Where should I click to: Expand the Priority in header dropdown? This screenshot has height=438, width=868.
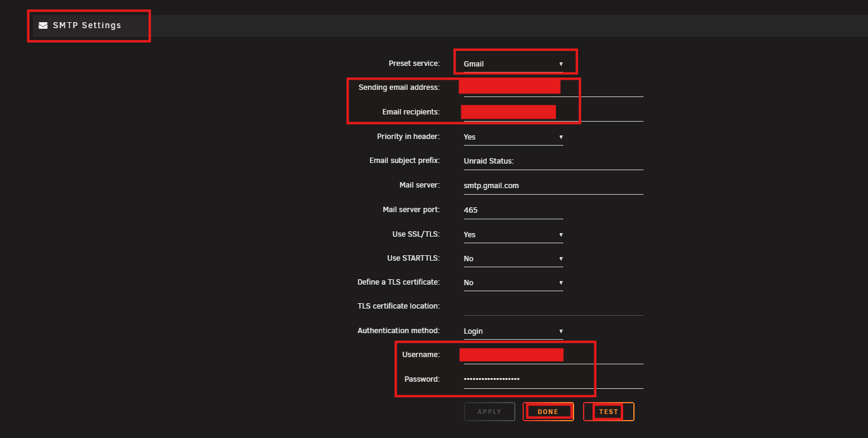click(513, 137)
